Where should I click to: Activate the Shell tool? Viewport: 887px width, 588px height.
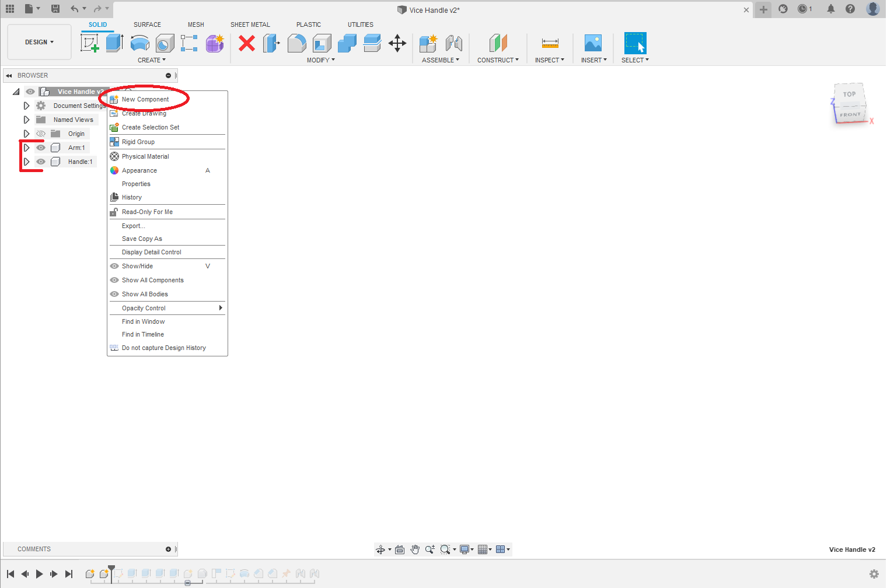tap(322, 43)
